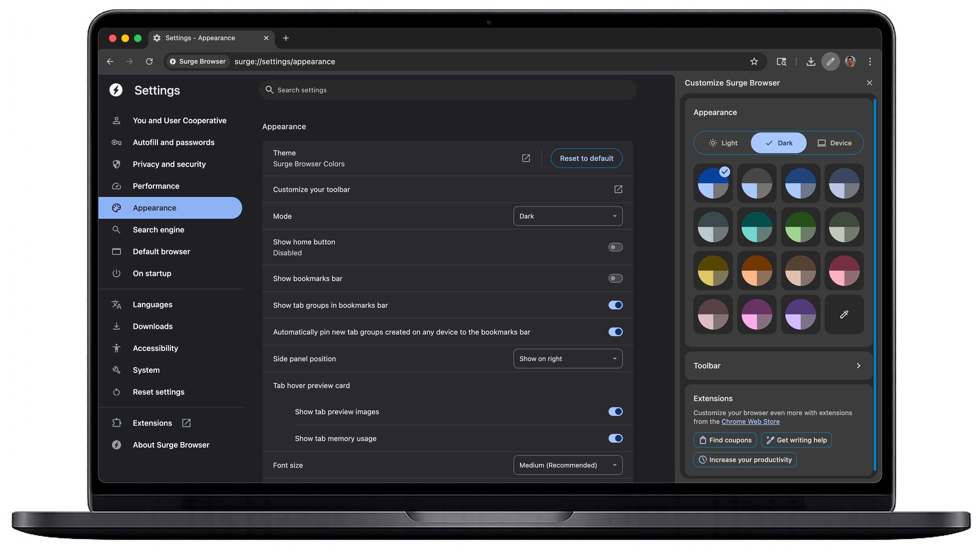Open Languages settings

[170, 304]
